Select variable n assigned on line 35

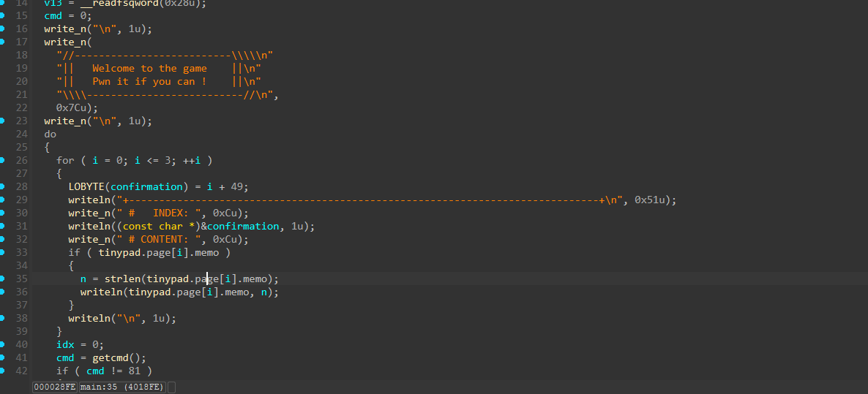point(83,279)
